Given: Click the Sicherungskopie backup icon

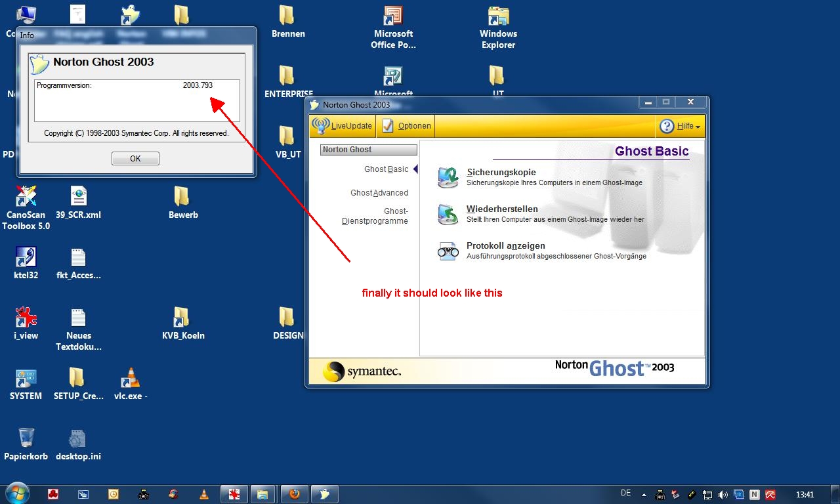Looking at the screenshot, I should point(449,176).
